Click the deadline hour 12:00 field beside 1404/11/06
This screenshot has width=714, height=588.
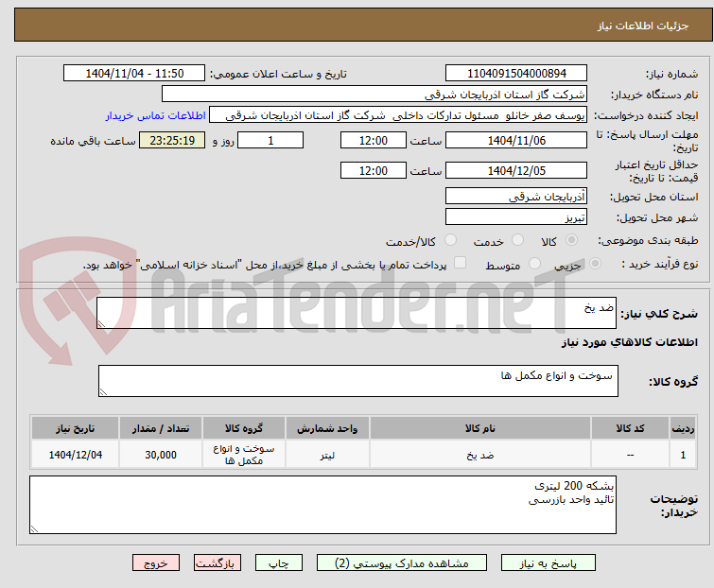pos(373,140)
